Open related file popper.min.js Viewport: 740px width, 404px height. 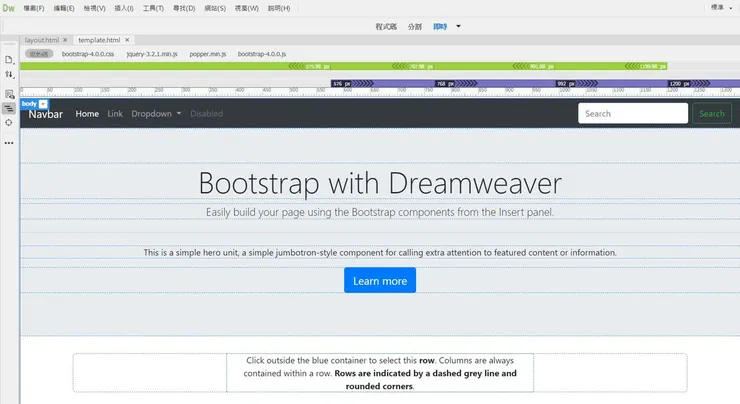pos(208,54)
